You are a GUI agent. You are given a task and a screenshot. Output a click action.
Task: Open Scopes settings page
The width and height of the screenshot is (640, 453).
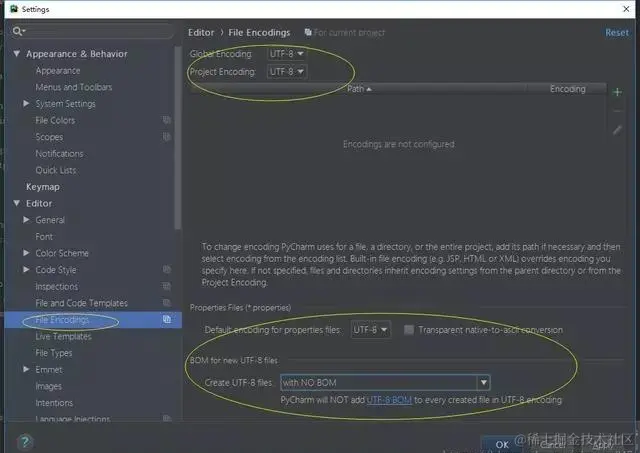click(x=49, y=137)
